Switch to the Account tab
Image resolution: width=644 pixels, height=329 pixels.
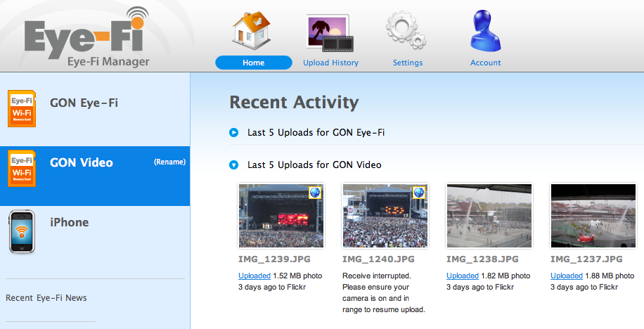click(486, 63)
